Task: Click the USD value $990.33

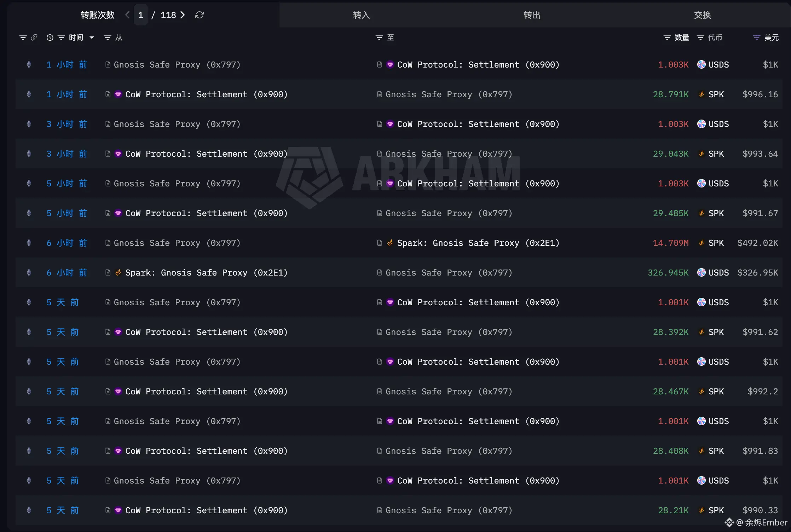Action: click(760, 510)
